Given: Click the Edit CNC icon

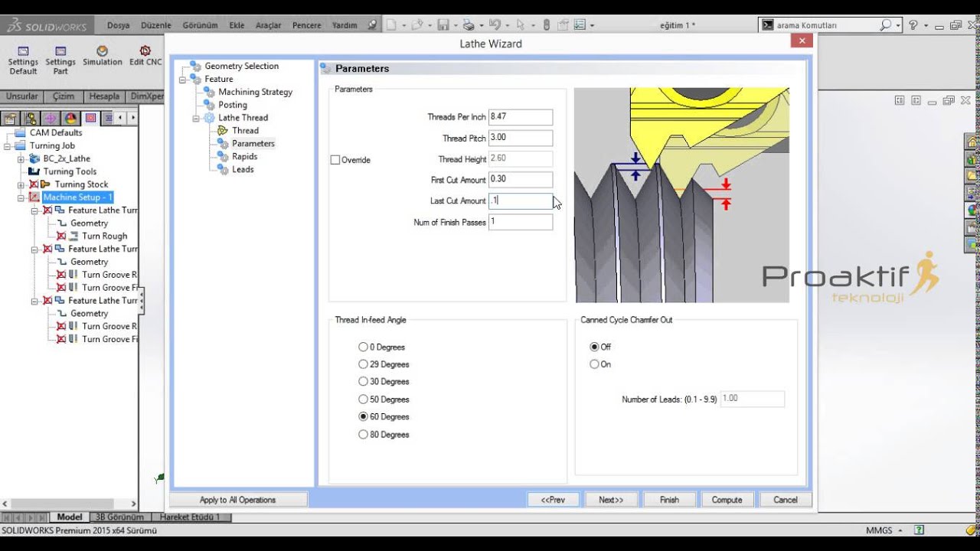Looking at the screenshot, I should pyautogui.click(x=145, y=56).
